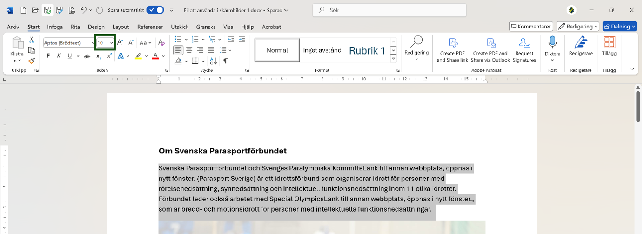Open the Tillägg add-ins button
The height and width of the screenshot is (235, 644).
pos(609,47)
